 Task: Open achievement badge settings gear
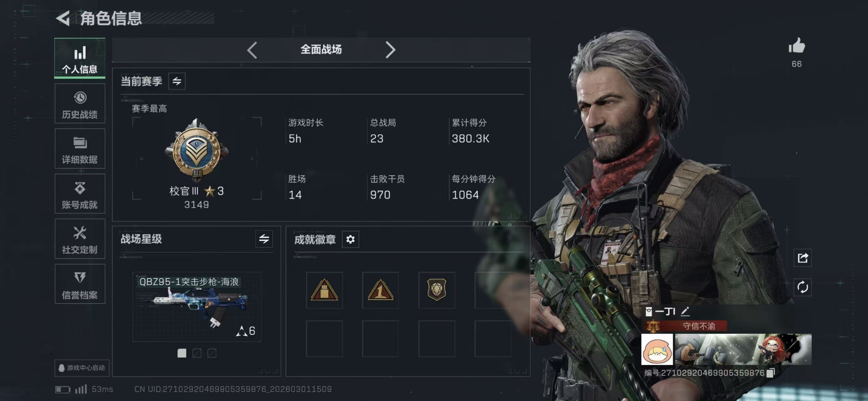[x=350, y=239]
